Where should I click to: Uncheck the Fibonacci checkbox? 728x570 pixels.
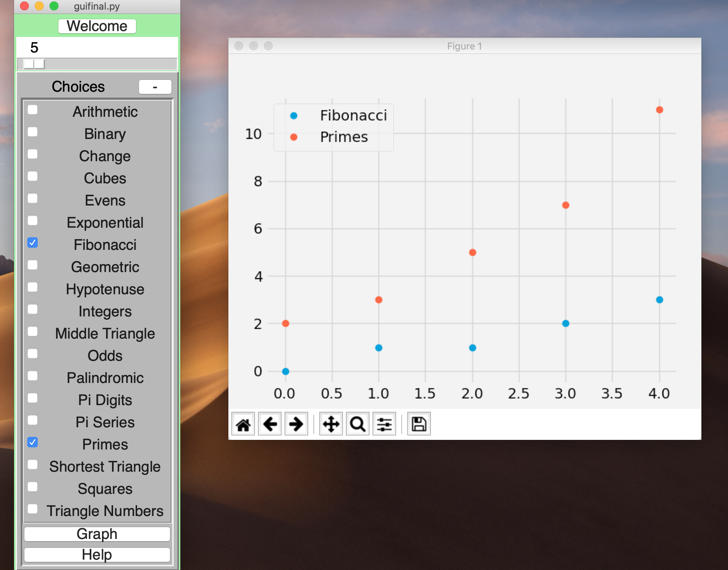pyautogui.click(x=33, y=243)
